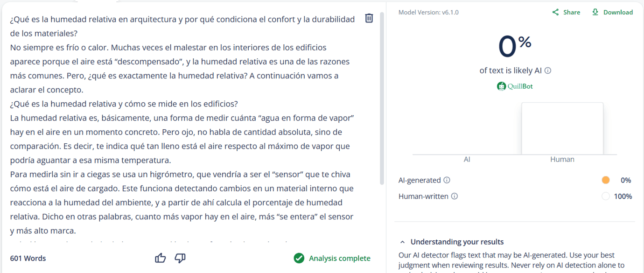Click the orange AI-generated color dot
This screenshot has width=644, height=273.
click(x=606, y=180)
